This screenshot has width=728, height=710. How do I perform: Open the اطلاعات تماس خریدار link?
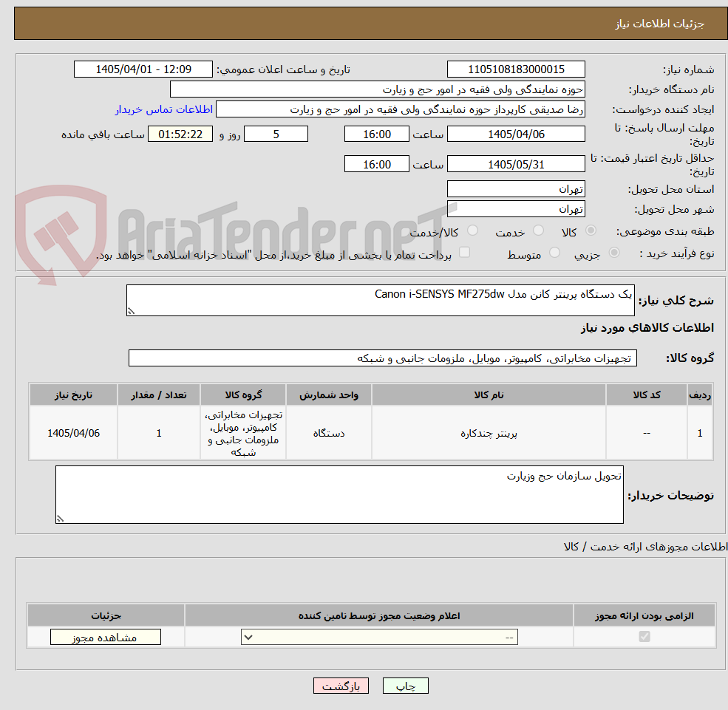pyautogui.click(x=164, y=109)
